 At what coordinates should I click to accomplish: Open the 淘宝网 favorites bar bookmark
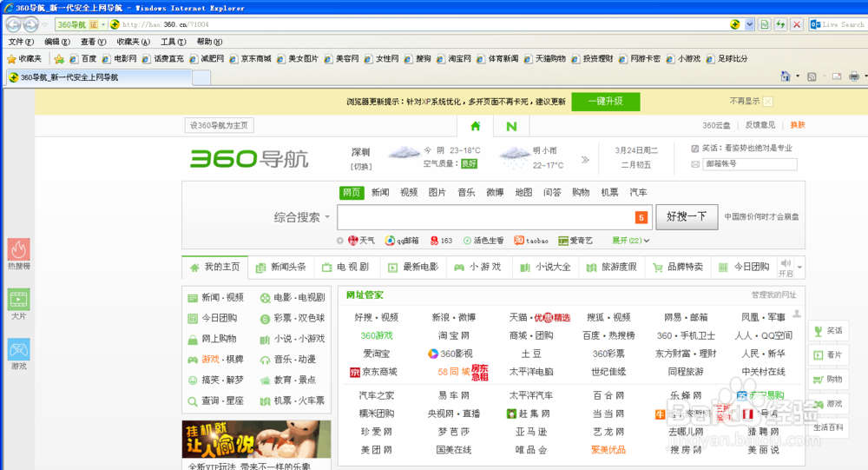pos(454,59)
